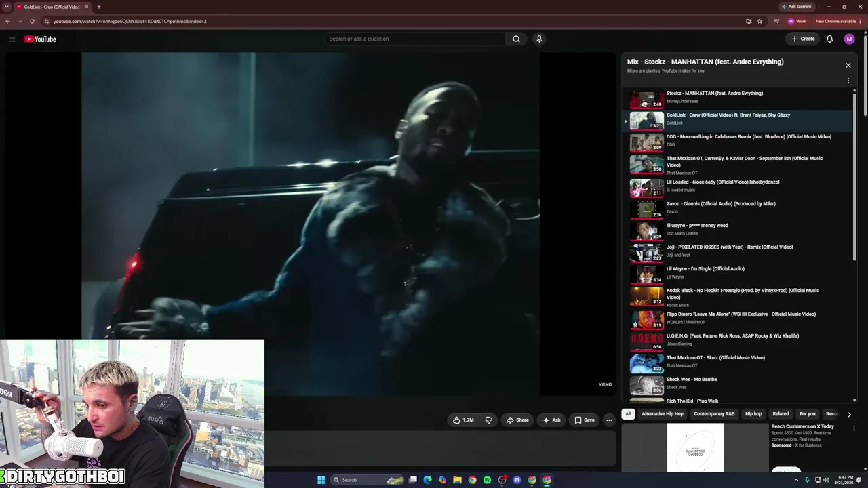This screenshot has width=868, height=488.
Task: Select the Alternative Hip Hop chip
Action: pos(663,414)
